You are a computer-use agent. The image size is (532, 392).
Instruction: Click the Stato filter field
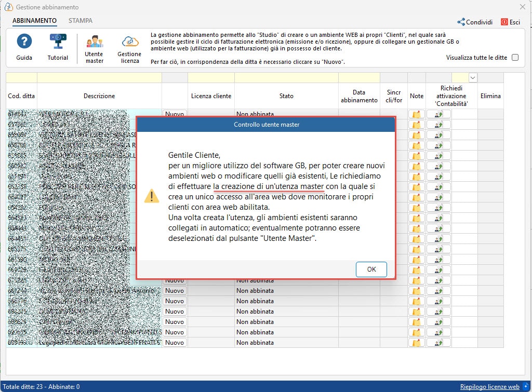tap(286, 78)
